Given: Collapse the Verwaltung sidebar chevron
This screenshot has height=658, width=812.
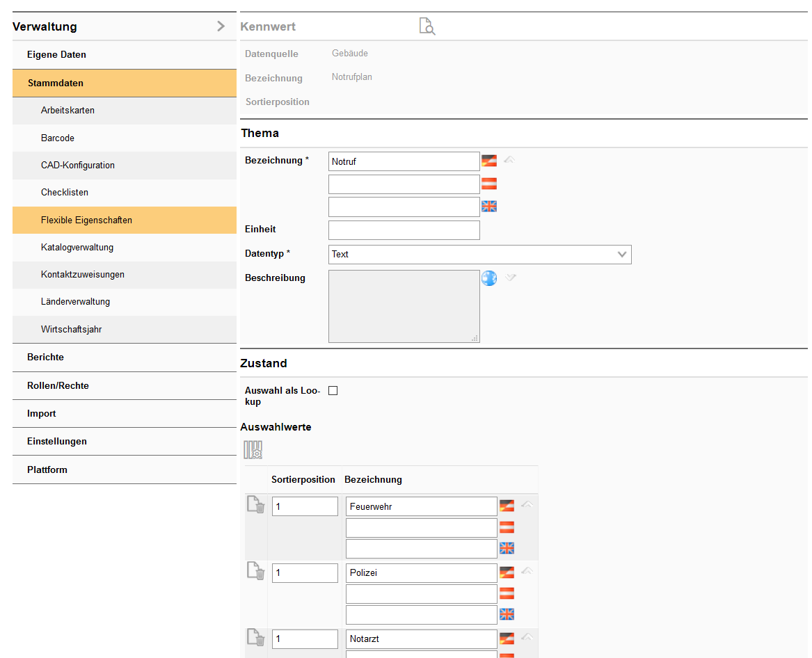Looking at the screenshot, I should pos(221,26).
